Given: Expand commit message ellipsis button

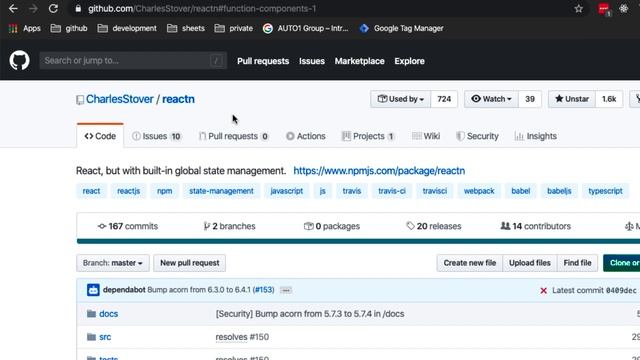Looking at the screenshot, I should (x=286, y=290).
